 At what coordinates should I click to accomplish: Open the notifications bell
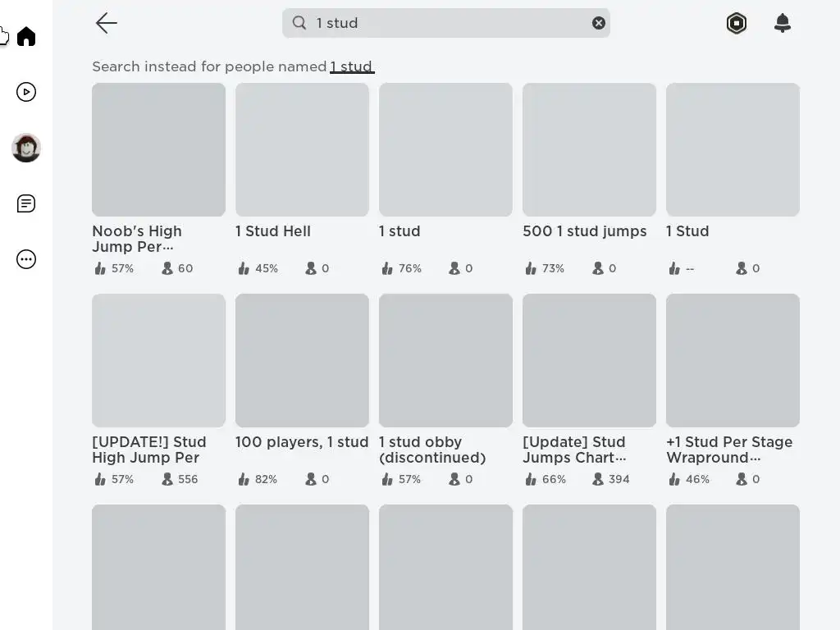tap(783, 23)
